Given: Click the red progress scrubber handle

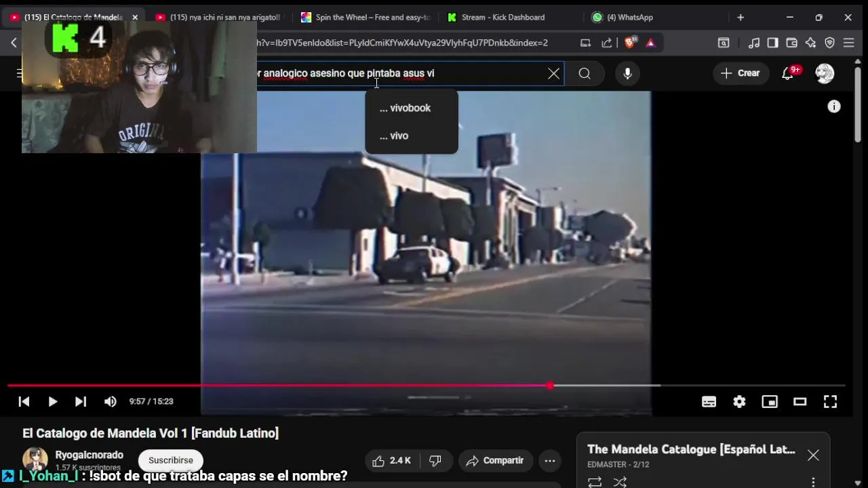Looking at the screenshot, I should [550, 386].
